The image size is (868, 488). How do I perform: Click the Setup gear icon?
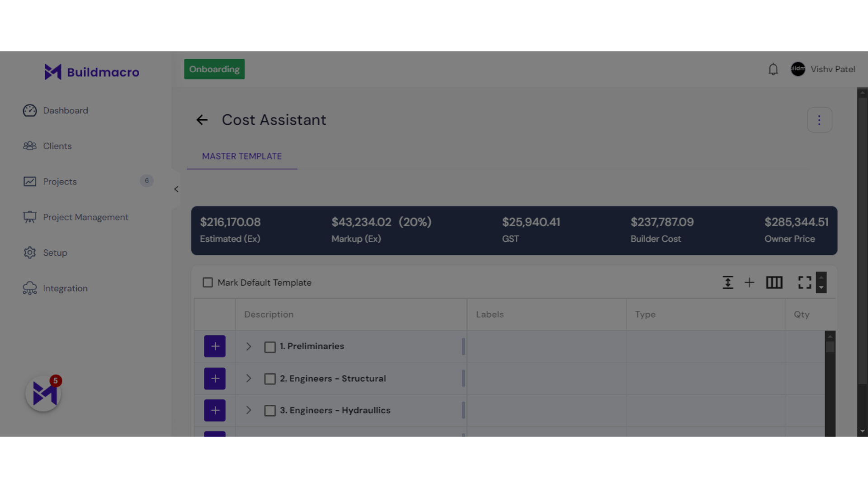pyautogui.click(x=30, y=253)
